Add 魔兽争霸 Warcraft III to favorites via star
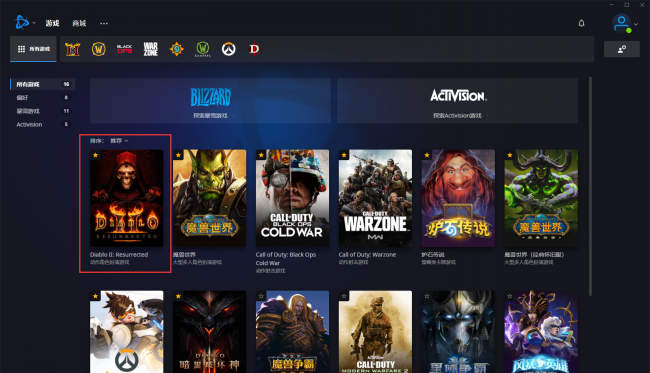Screen dimensions: 650x373 (x=261, y=296)
